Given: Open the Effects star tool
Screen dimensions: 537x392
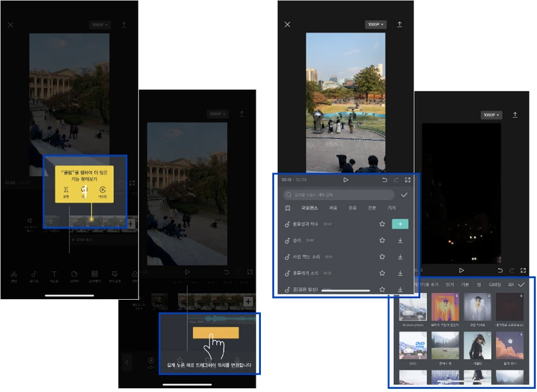Looking at the screenshot, I should pyautogui.click(x=115, y=276).
